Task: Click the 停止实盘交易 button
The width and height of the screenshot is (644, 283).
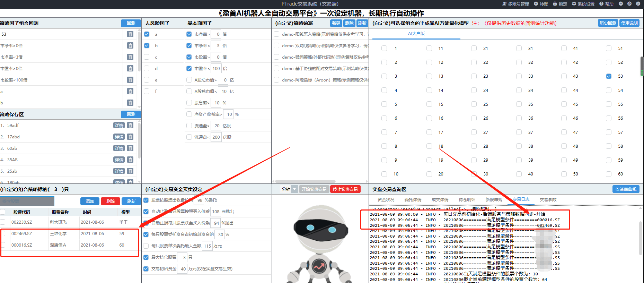Action: (x=345, y=189)
